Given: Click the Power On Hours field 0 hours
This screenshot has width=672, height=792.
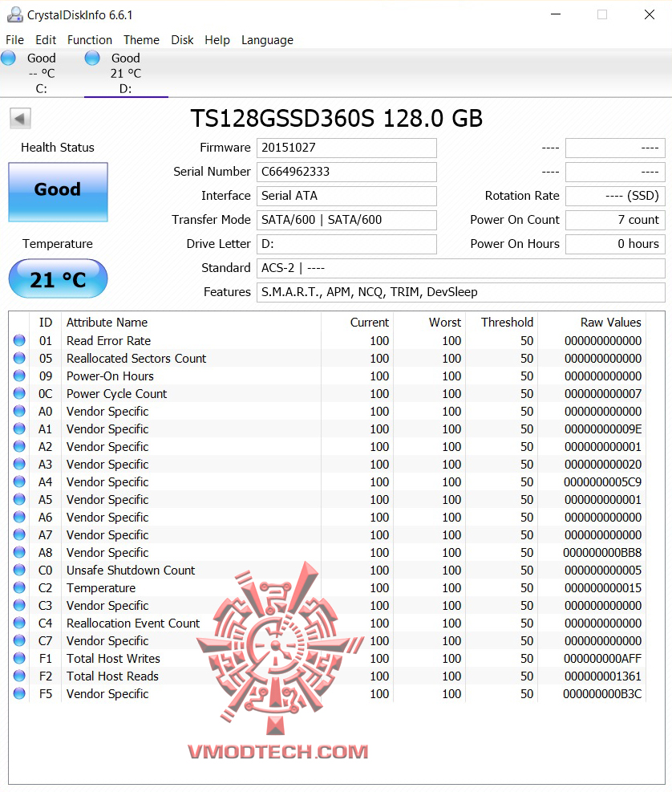Looking at the screenshot, I should 615,244.
